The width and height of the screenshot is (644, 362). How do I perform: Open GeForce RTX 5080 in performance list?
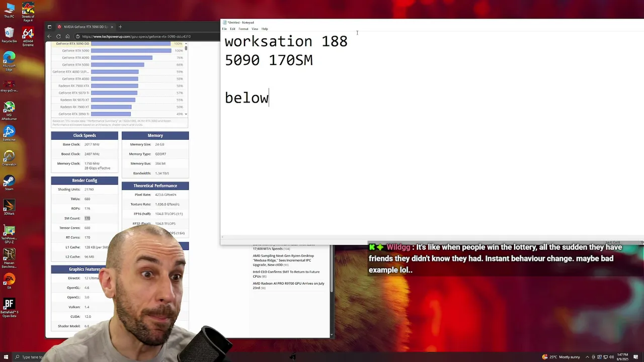75,64
